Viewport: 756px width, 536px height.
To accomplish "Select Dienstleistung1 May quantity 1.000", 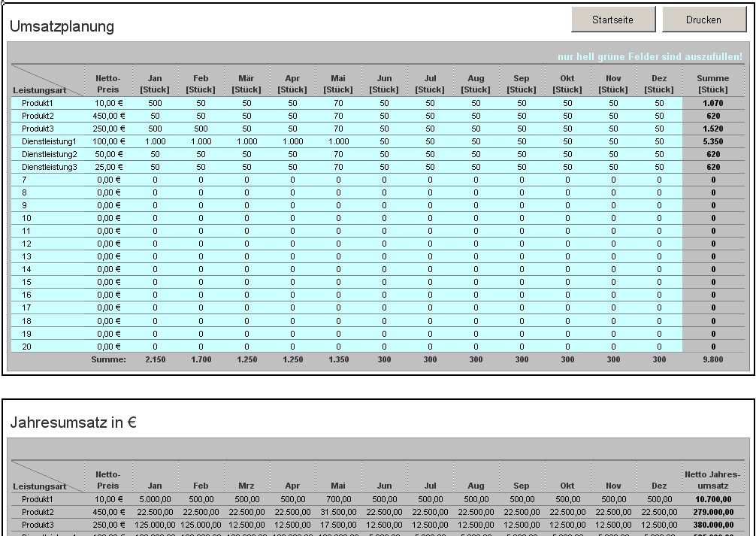I will 338,141.
